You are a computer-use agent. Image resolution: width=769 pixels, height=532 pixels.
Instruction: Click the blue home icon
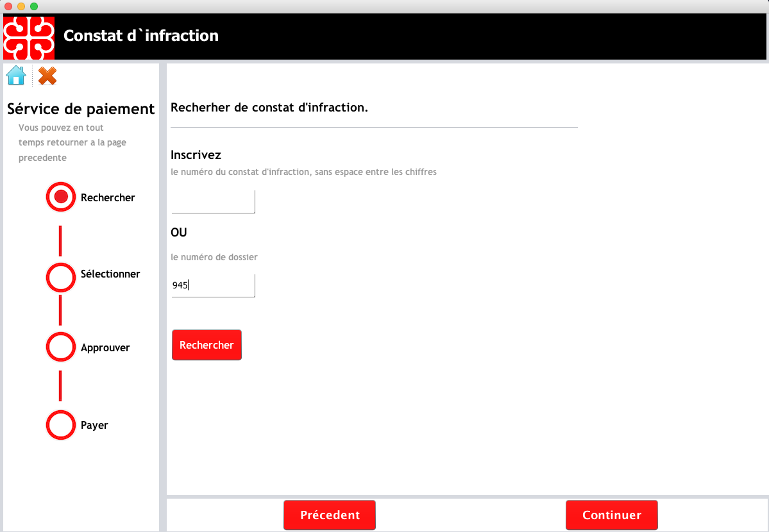pyautogui.click(x=16, y=76)
